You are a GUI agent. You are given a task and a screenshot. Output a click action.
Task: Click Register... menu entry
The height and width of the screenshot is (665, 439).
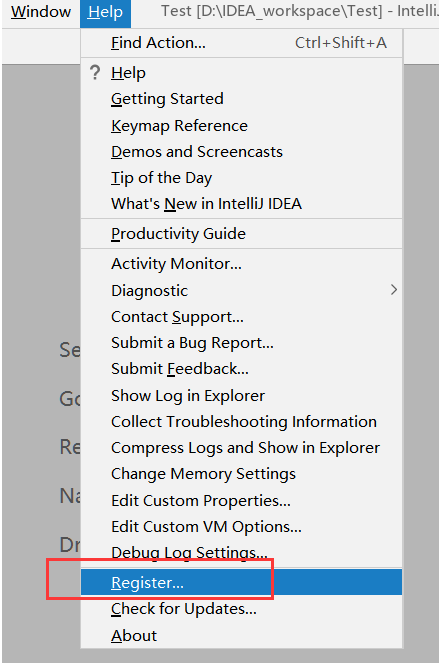click(x=241, y=582)
